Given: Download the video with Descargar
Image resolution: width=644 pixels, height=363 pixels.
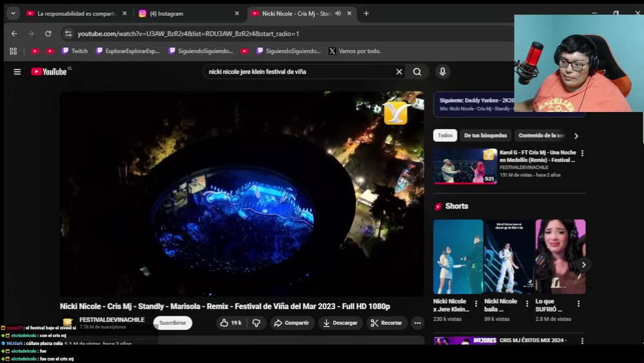Looking at the screenshot, I should (340, 323).
